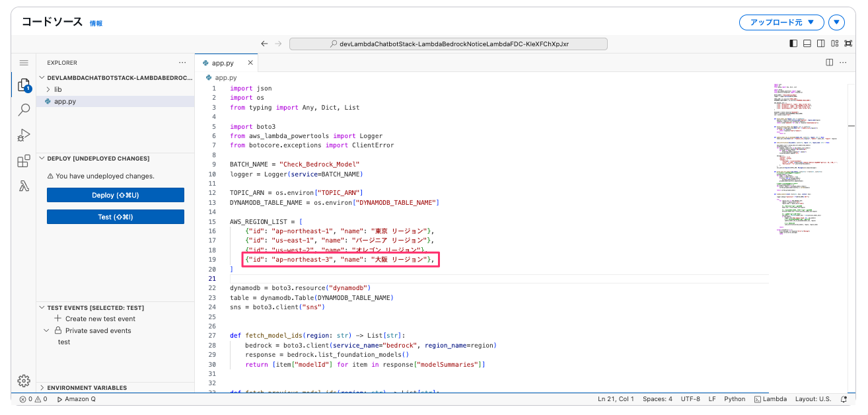
Task: Open app.py in Explorer tree
Action: [x=116, y=101]
